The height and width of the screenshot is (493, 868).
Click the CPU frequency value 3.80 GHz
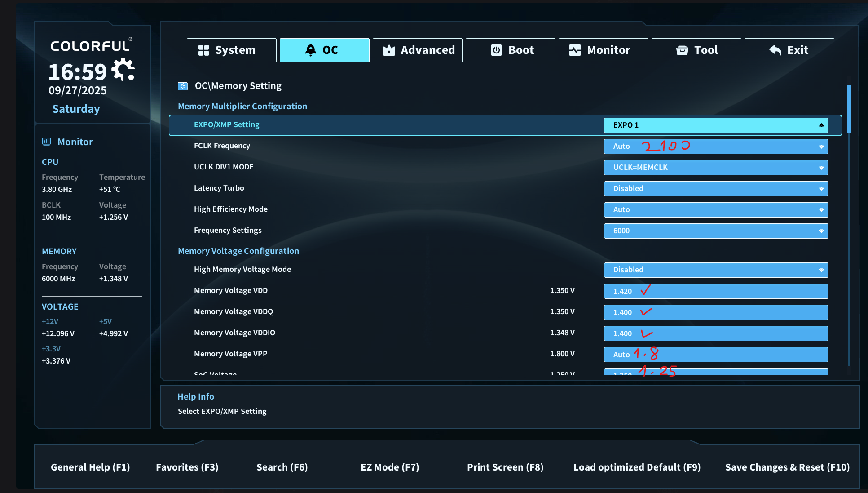click(57, 189)
